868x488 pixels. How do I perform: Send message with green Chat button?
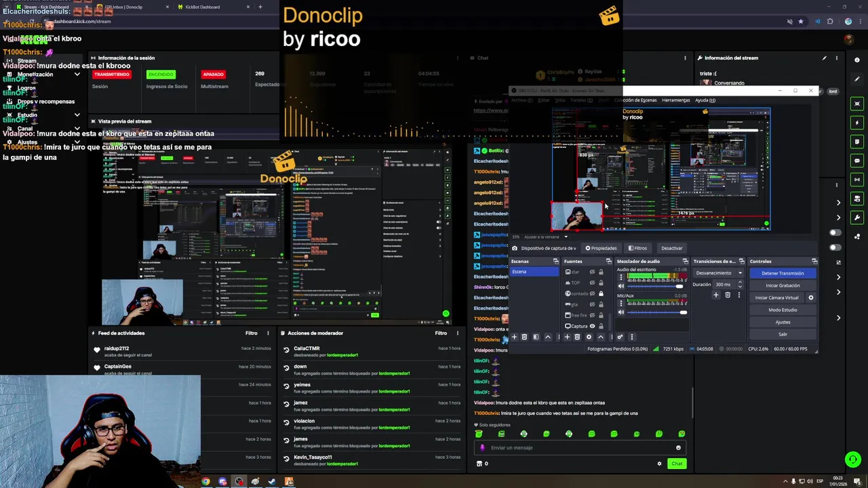coord(677,464)
